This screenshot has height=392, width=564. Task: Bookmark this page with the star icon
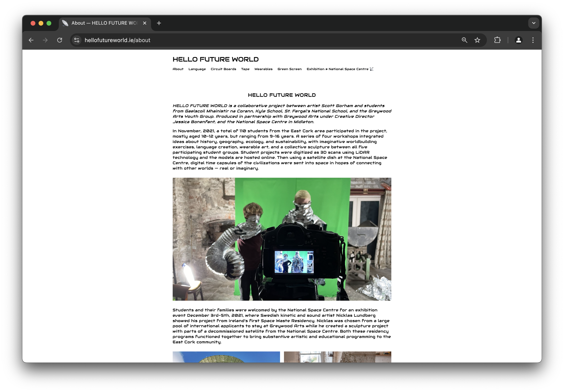click(x=477, y=40)
